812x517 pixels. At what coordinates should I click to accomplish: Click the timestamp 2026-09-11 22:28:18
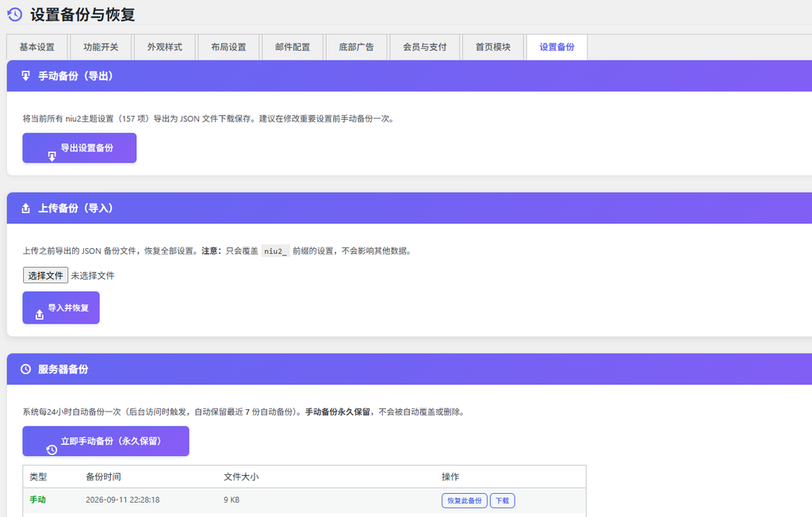[x=123, y=500]
